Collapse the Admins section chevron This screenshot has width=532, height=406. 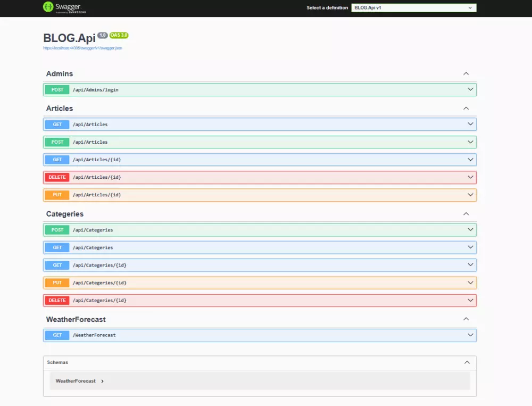click(x=466, y=73)
